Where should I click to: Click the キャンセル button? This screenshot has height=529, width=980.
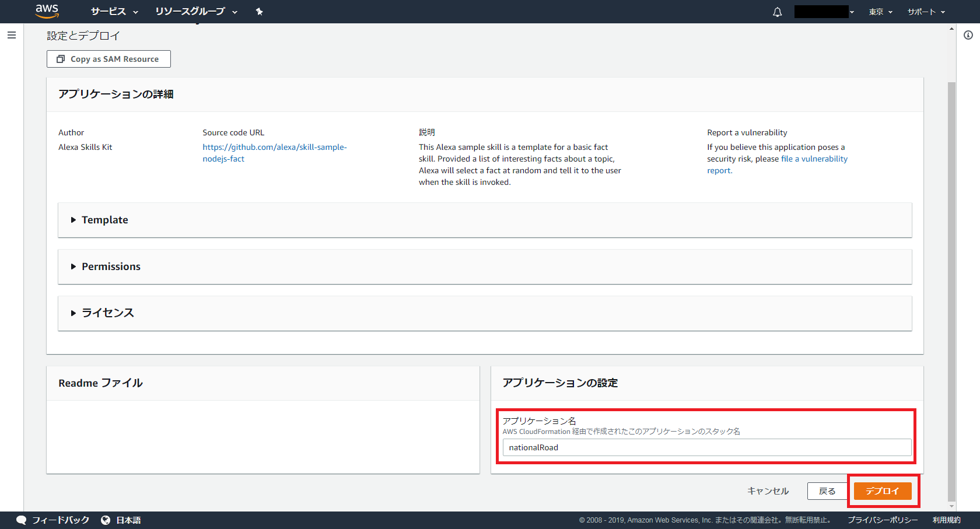point(768,491)
